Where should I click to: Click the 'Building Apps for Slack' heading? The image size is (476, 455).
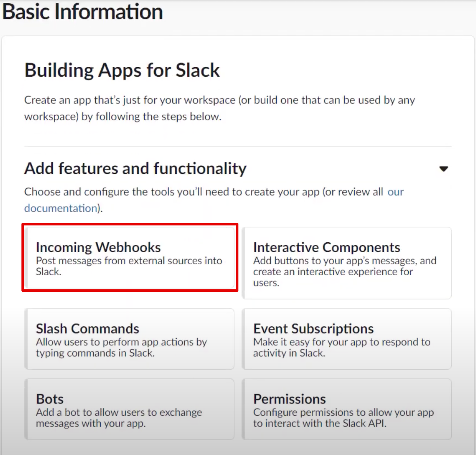tap(122, 70)
